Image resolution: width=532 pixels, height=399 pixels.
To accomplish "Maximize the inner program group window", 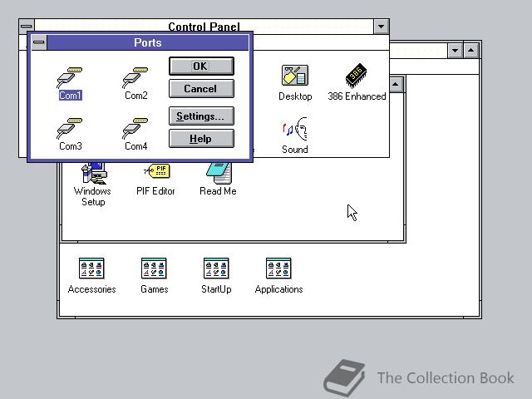I will coord(396,85).
